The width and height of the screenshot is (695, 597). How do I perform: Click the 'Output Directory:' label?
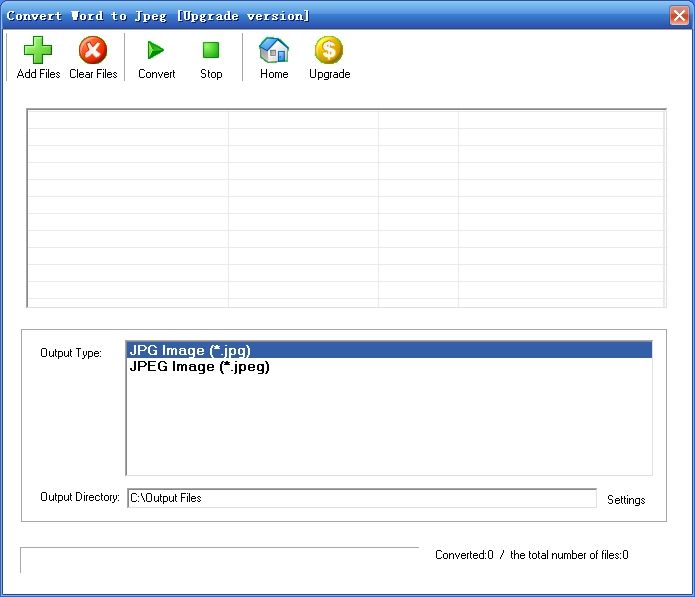pos(80,497)
